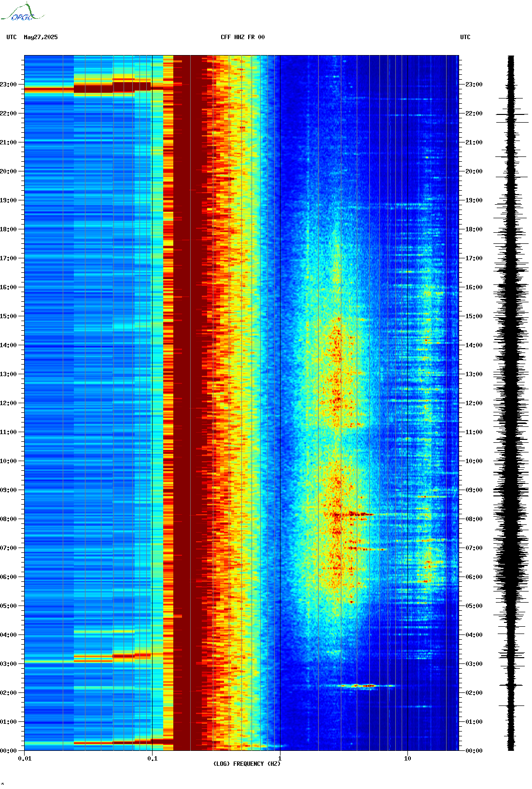Click the left-axis 17:00 time label

8,258
